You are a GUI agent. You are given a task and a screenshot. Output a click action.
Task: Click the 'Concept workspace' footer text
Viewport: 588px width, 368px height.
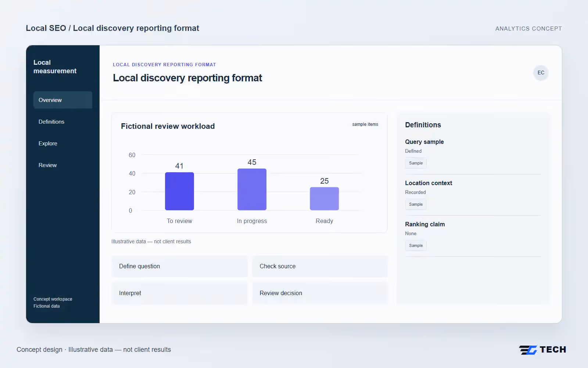click(x=53, y=299)
